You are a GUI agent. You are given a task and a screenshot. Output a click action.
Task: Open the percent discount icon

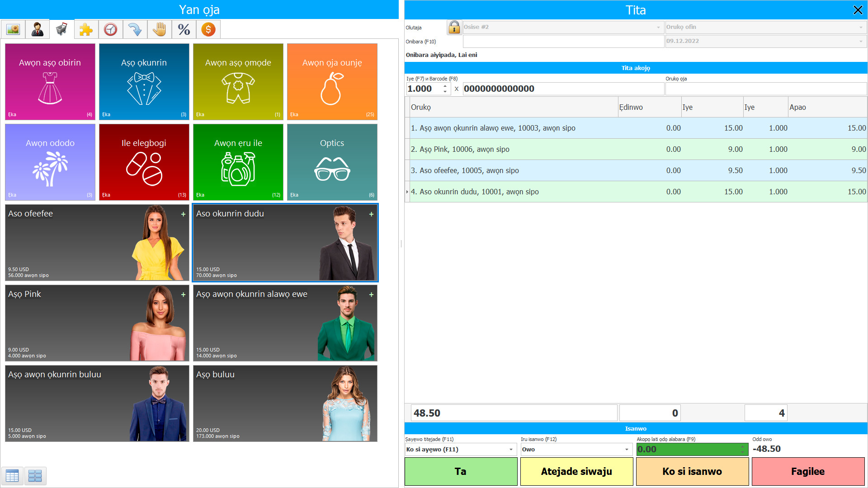click(184, 29)
